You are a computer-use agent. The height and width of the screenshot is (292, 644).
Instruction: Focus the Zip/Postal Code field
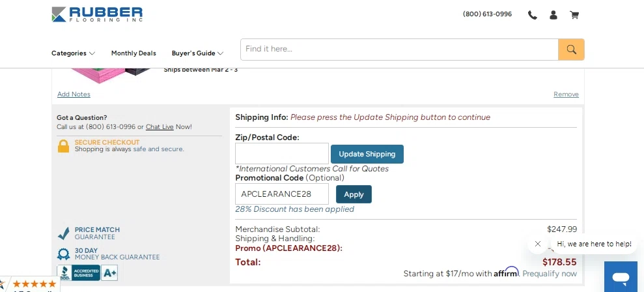(x=281, y=154)
